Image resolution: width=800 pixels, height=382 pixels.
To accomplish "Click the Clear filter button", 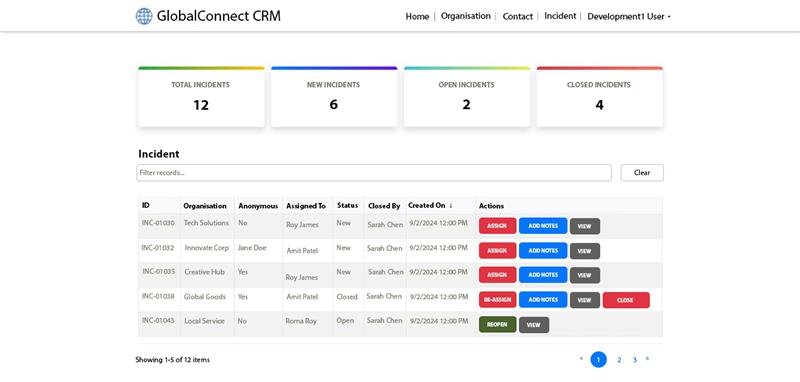I will pyautogui.click(x=642, y=173).
